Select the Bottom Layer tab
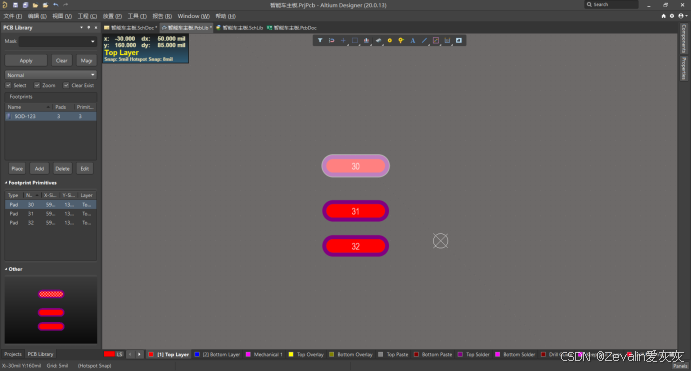The height and width of the screenshot is (371, 692). pos(217,354)
